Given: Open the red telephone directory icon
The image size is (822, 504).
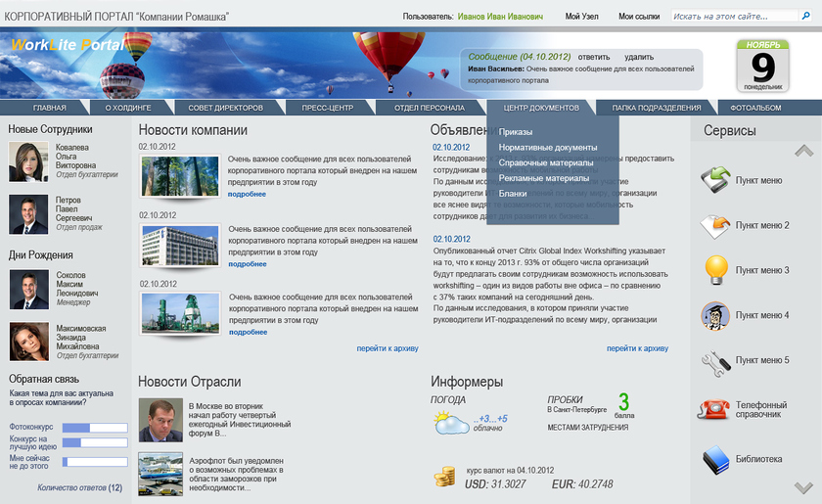Looking at the screenshot, I should tap(715, 410).
